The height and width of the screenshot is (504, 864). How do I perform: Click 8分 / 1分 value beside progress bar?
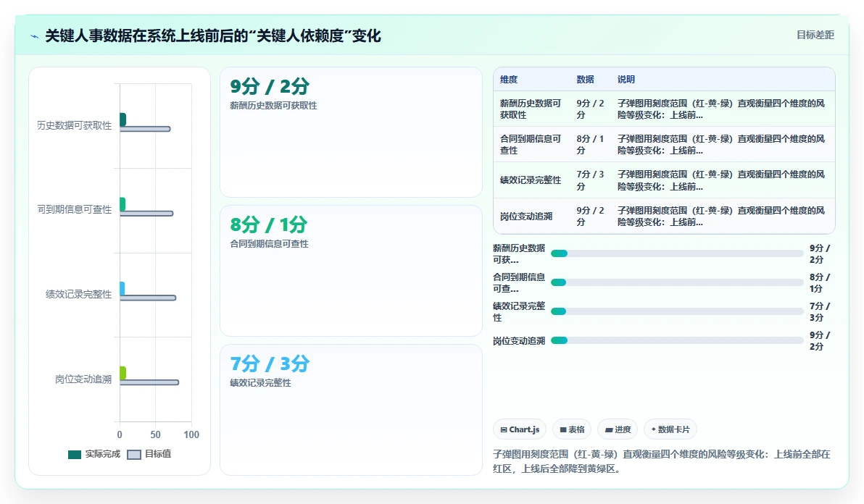coord(819,283)
